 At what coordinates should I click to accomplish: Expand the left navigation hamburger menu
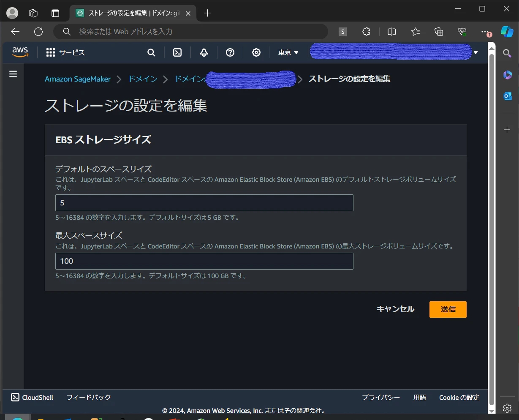click(x=13, y=74)
